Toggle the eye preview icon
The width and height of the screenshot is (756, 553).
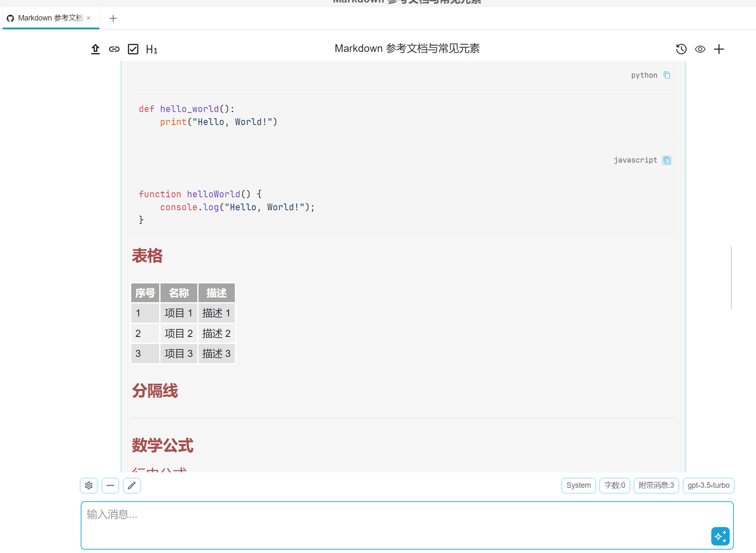point(700,49)
